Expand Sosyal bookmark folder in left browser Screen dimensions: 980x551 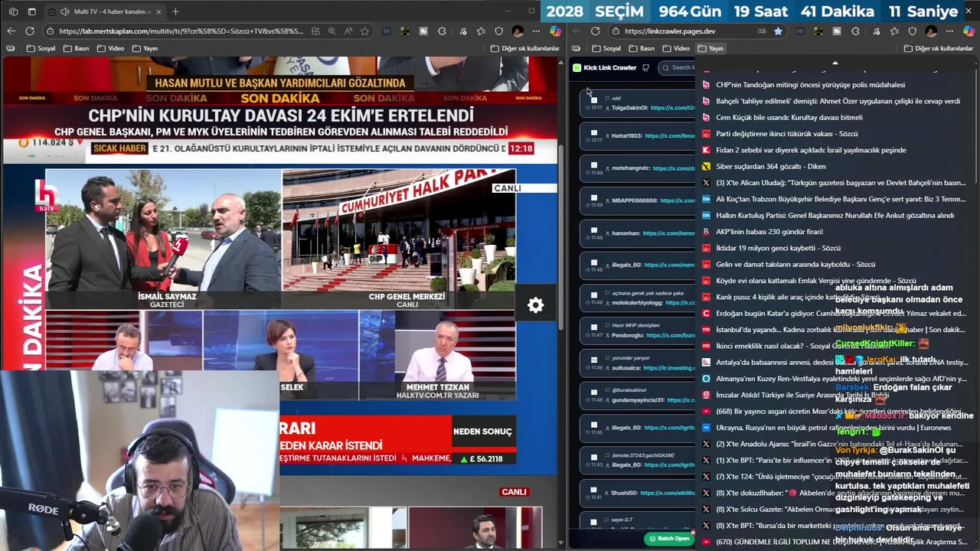pos(41,48)
